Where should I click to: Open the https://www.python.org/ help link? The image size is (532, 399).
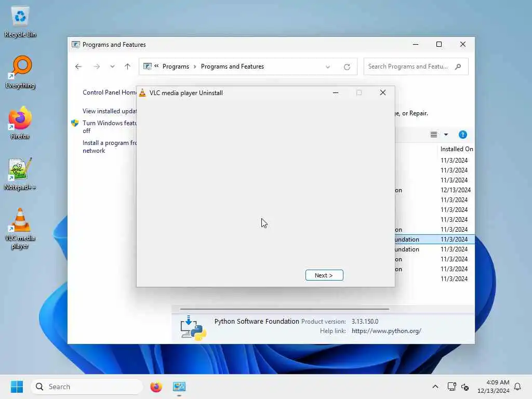click(387, 331)
